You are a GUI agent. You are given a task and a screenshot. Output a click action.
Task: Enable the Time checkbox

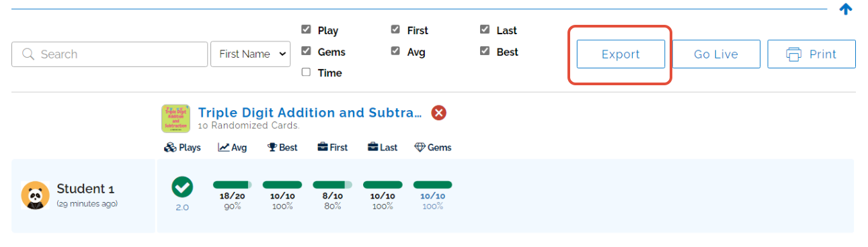pyautogui.click(x=306, y=72)
